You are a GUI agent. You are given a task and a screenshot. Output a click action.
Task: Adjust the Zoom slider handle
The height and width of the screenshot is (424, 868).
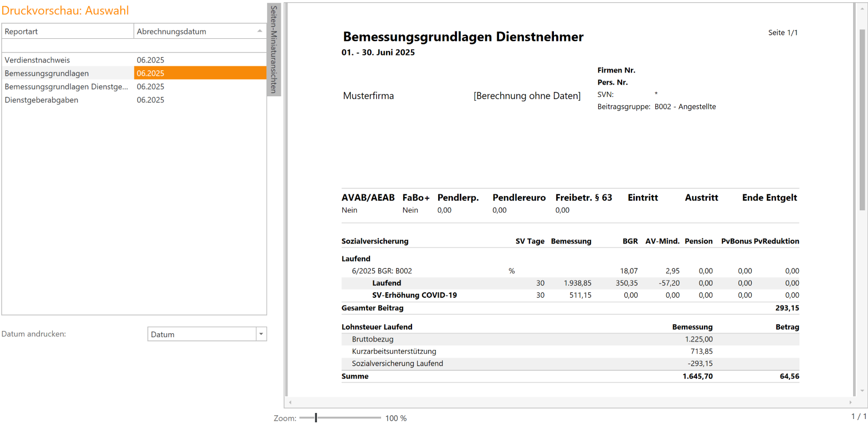pyautogui.click(x=316, y=418)
